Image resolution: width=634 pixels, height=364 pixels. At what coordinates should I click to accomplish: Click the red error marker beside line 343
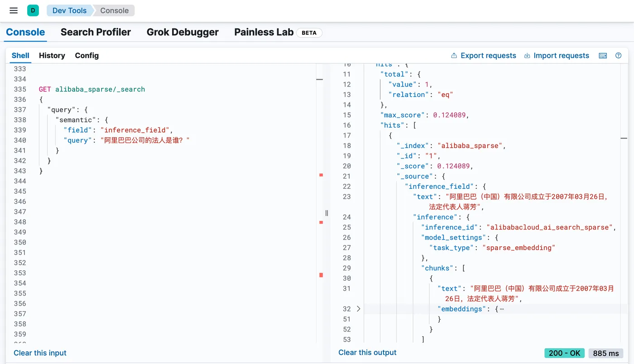[321, 175]
